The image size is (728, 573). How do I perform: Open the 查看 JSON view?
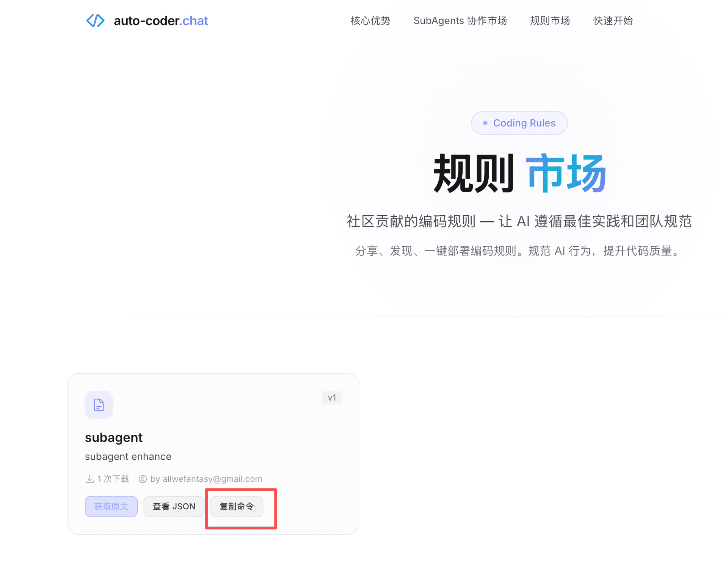point(174,506)
